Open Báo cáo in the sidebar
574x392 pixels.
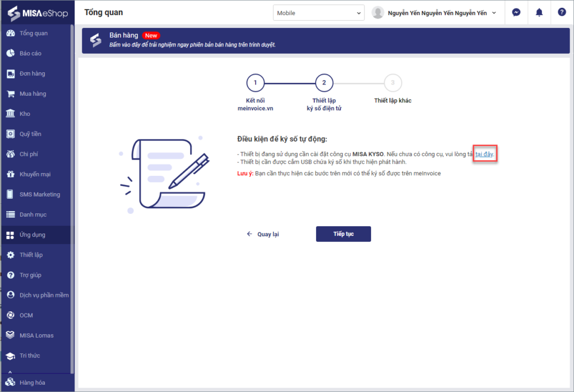pos(36,53)
